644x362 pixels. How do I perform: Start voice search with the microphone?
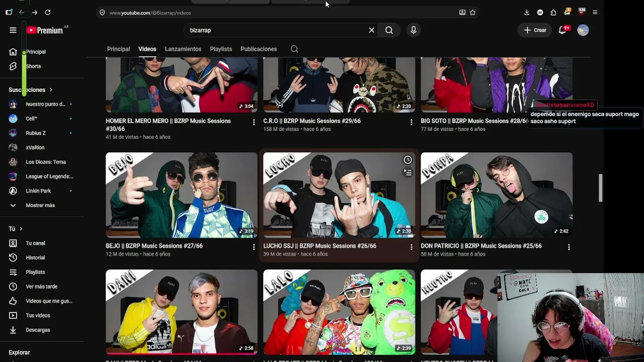[x=414, y=30]
